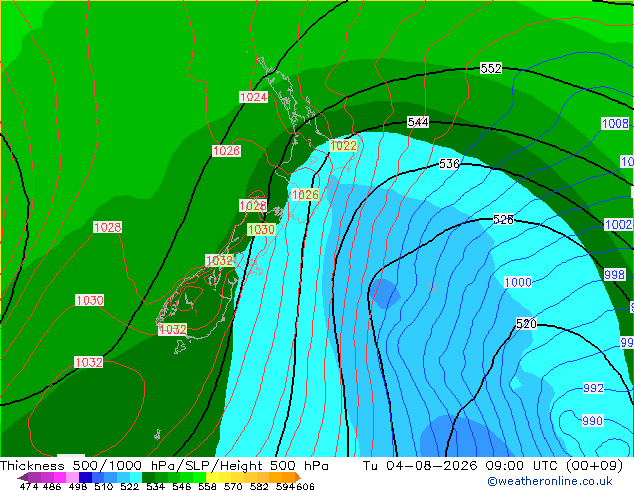Click legend value 546
This screenshot has height=490, width=634.
tap(182, 486)
